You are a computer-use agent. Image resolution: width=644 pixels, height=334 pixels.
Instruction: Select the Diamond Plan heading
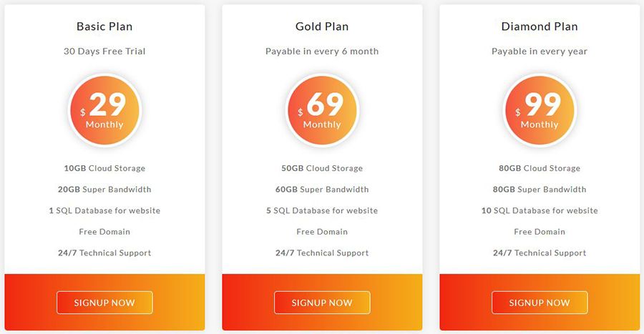coord(540,26)
